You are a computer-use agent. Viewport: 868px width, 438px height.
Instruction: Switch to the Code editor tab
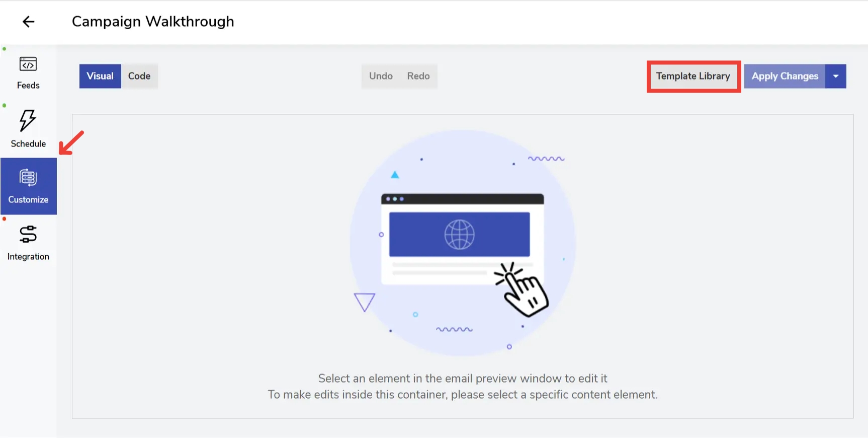[x=139, y=76]
